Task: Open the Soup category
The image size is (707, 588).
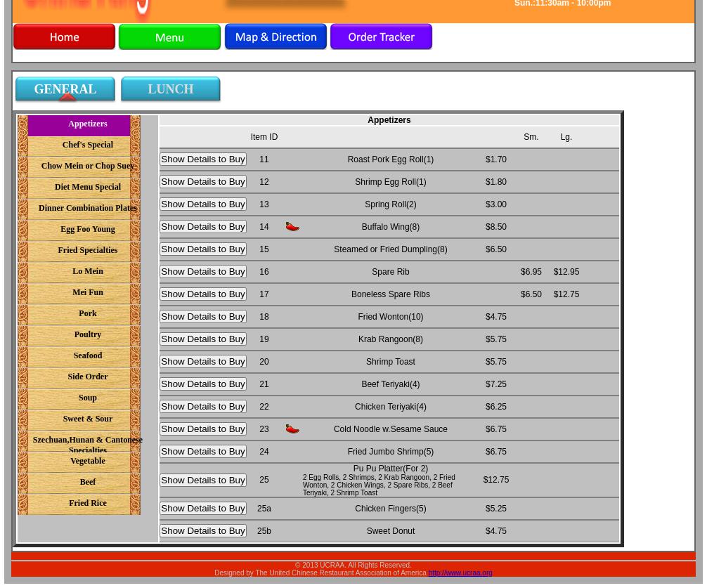Action: (x=87, y=398)
